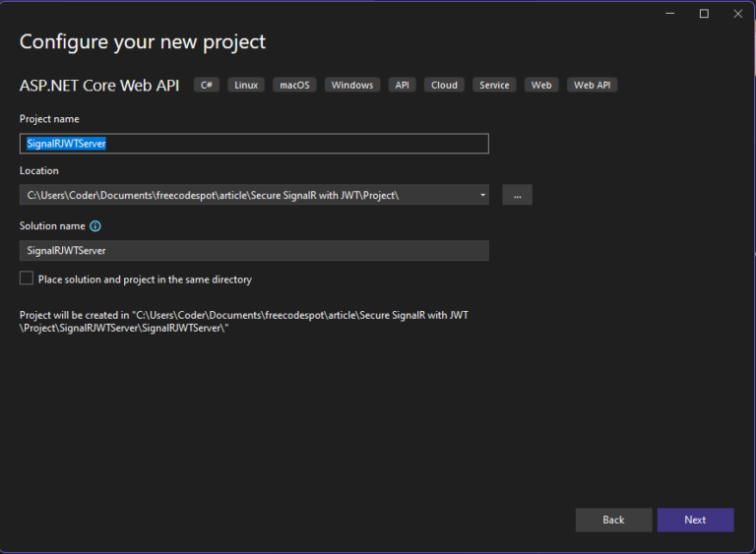
Task: Click the macOS platform tag
Action: 294,85
